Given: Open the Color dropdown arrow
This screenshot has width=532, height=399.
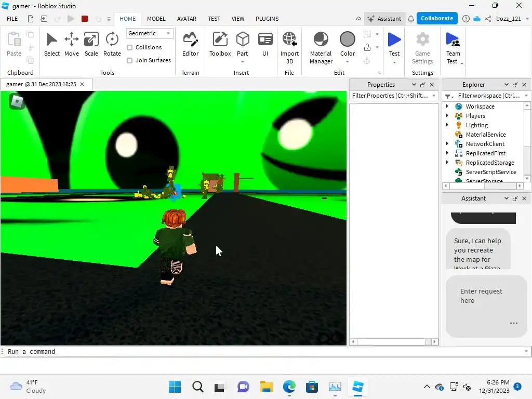Looking at the screenshot, I should [348, 62].
